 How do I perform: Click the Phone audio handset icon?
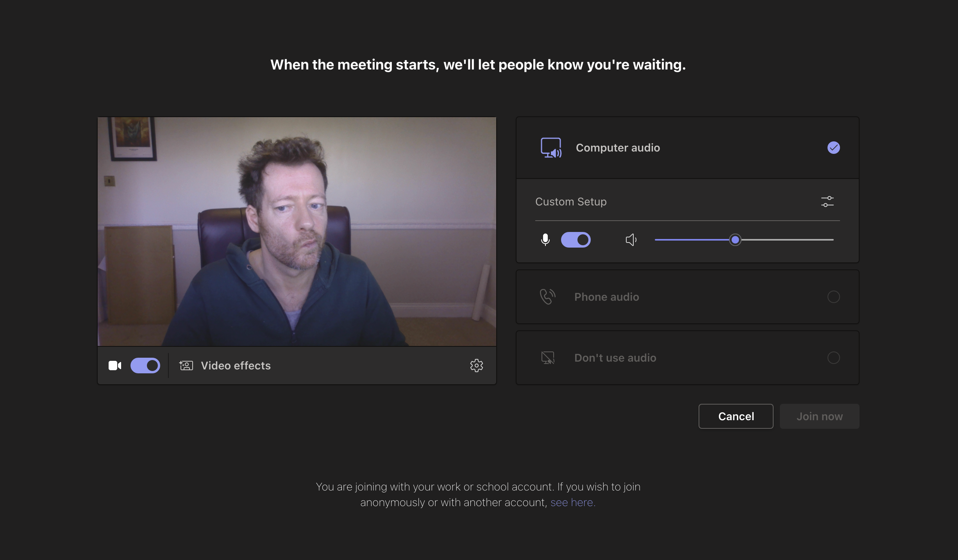[548, 297]
